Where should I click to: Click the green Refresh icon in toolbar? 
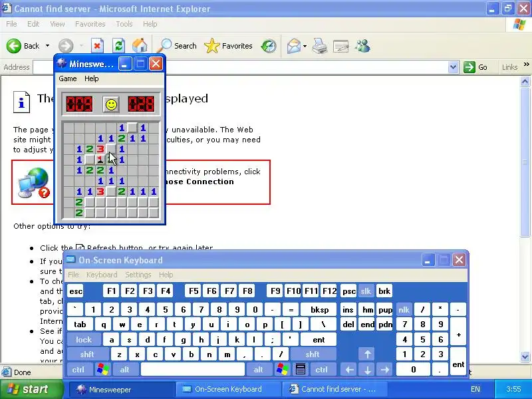click(x=118, y=46)
